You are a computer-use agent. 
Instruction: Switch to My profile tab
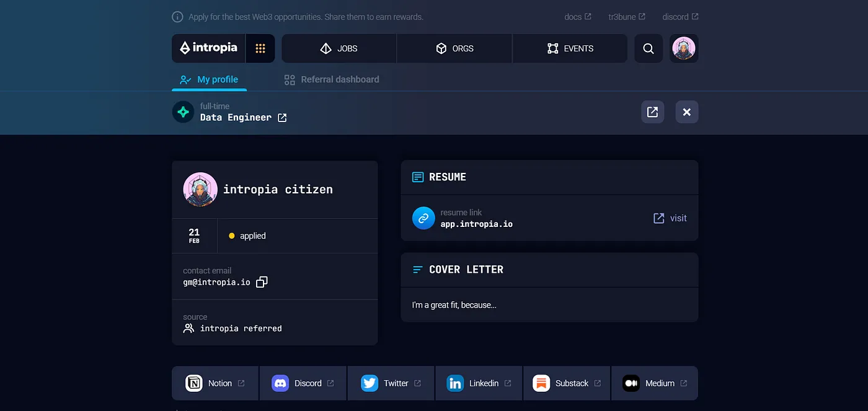coord(209,79)
